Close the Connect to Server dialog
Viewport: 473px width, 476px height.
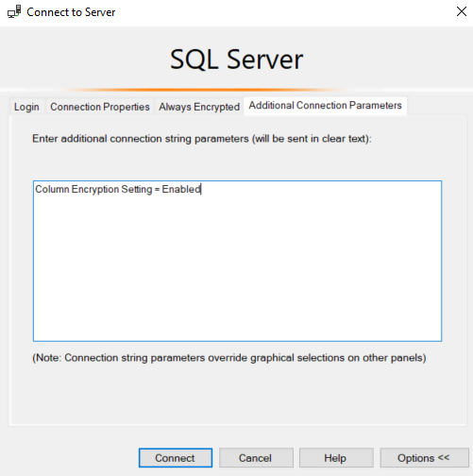[x=462, y=11]
